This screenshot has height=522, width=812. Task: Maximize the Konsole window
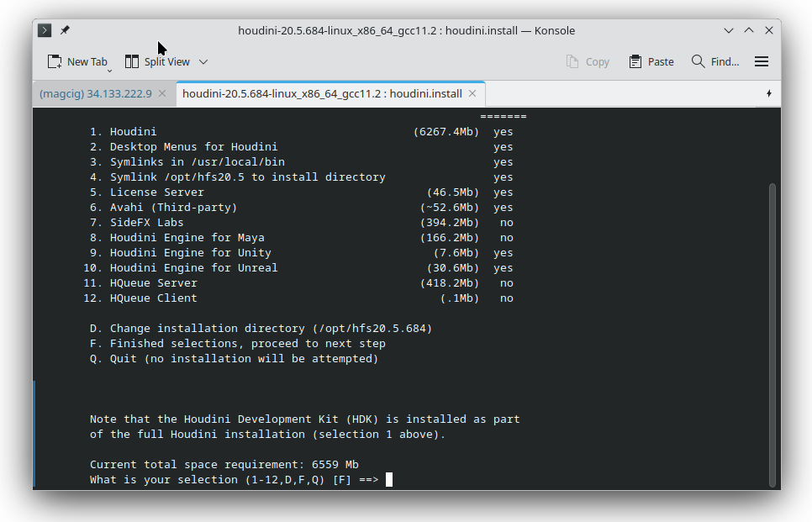click(x=749, y=30)
